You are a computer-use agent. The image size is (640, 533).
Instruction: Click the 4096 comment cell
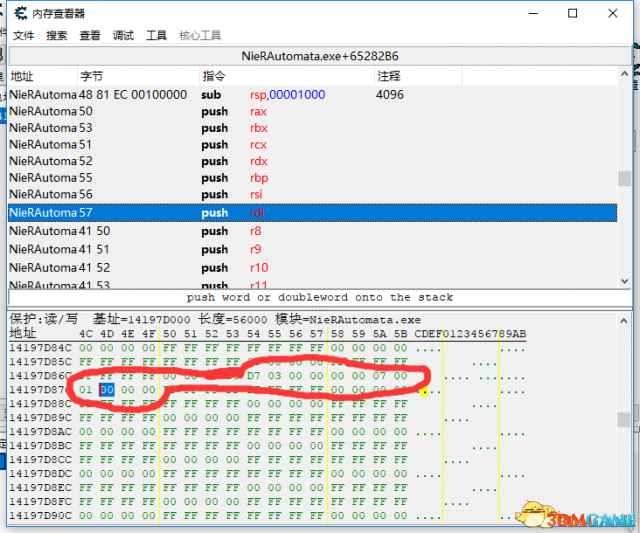click(x=390, y=95)
